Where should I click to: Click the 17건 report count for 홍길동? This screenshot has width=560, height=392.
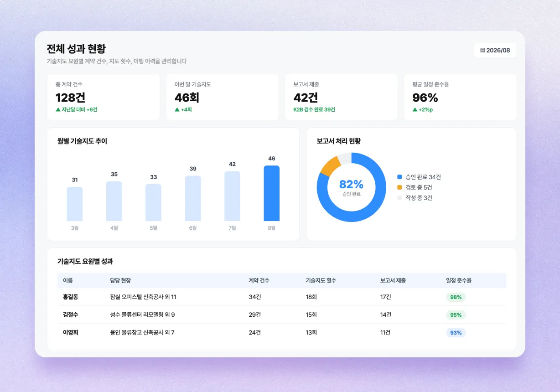coord(385,297)
